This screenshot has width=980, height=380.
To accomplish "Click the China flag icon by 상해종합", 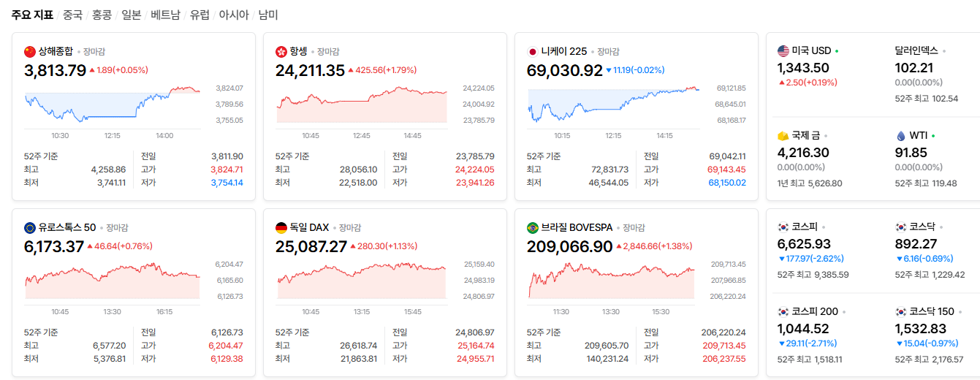I will [30, 51].
